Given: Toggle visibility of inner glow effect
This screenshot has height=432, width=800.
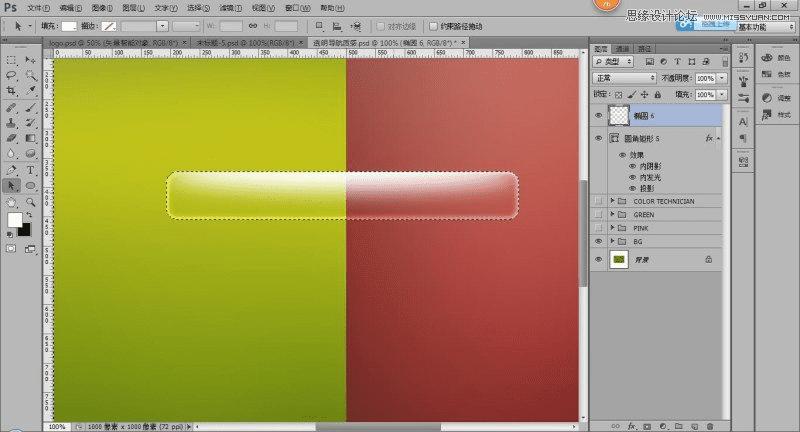Looking at the screenshot, I should pyautogui.click(x=632, y=177).
